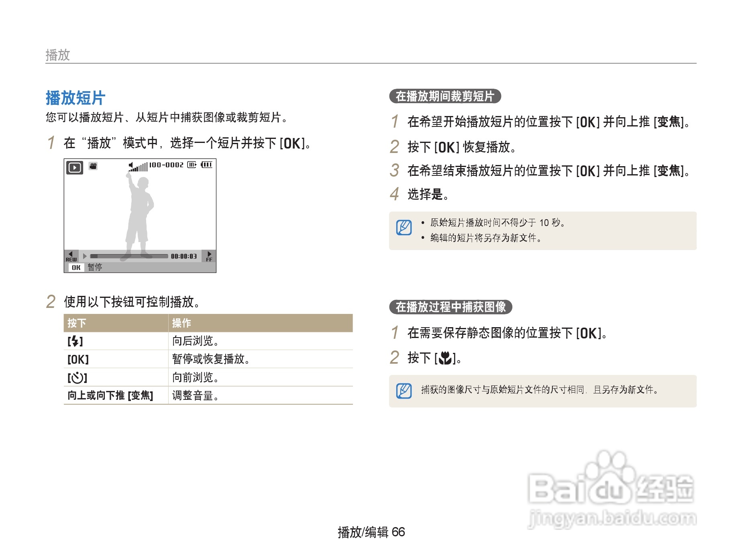Click the note 原始短片播放时间不得少于 10 秒。
Viewport: 742px width, 560px height.
tap(498, 223)
